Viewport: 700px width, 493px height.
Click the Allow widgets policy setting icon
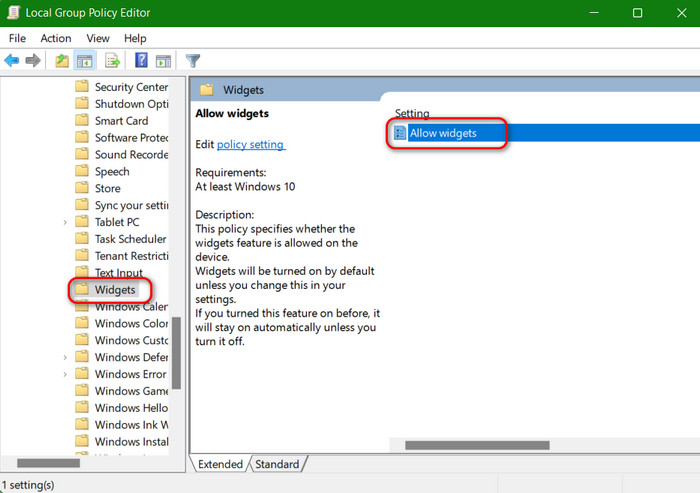tap(400, 133)
